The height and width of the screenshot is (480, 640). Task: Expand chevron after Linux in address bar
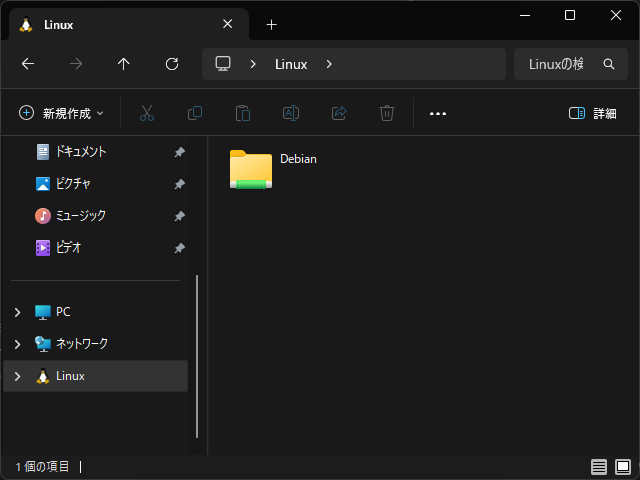click(x=329, y=64)
